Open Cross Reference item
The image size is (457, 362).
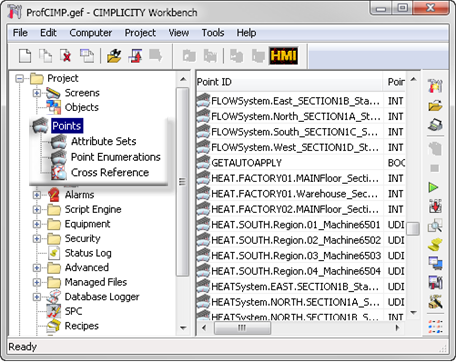tap(110, 172)
